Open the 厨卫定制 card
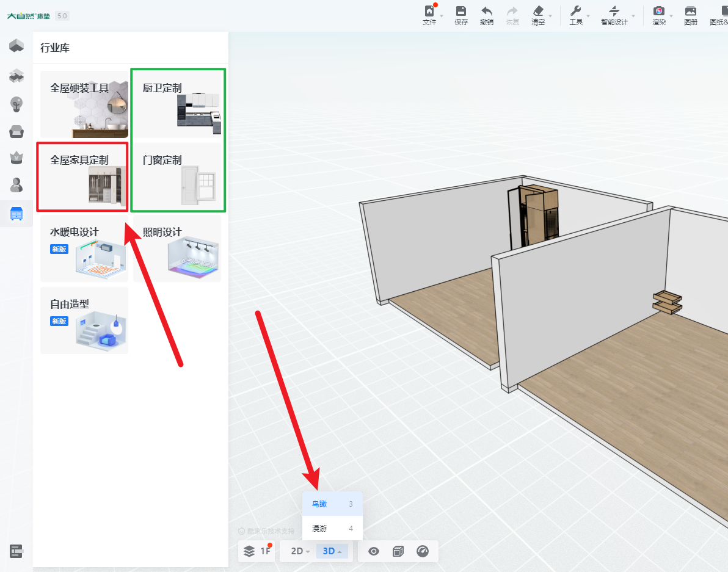Screen dimensions: 728x572 pyautogui.click(x=177, y=104)
